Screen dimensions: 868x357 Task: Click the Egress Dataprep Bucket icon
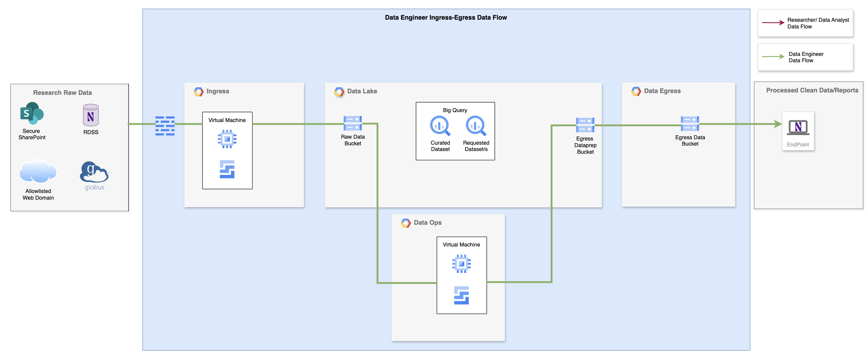tap(585, 125)
